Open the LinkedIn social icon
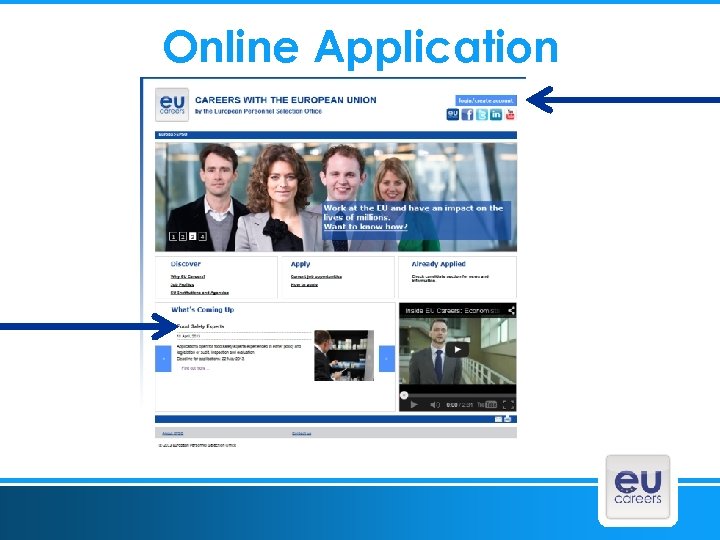The image size is (720, 540). point(496,114)
